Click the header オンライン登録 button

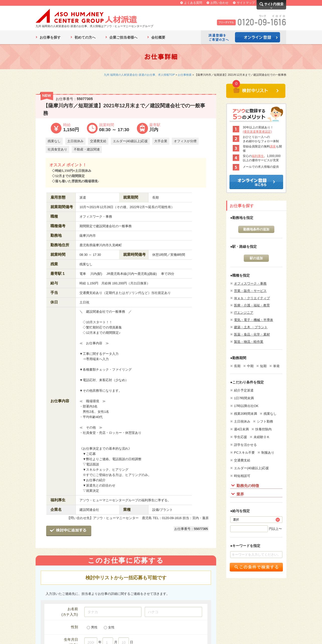(x=258, y=37)
